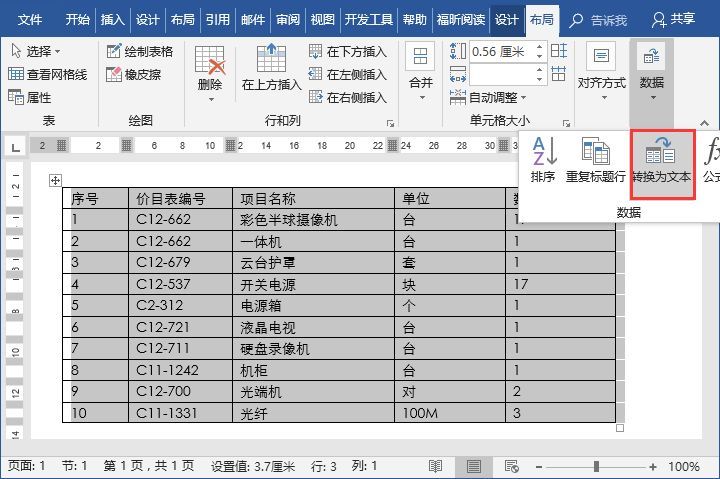Open the Select (选择) dropdown

point(35,51)
